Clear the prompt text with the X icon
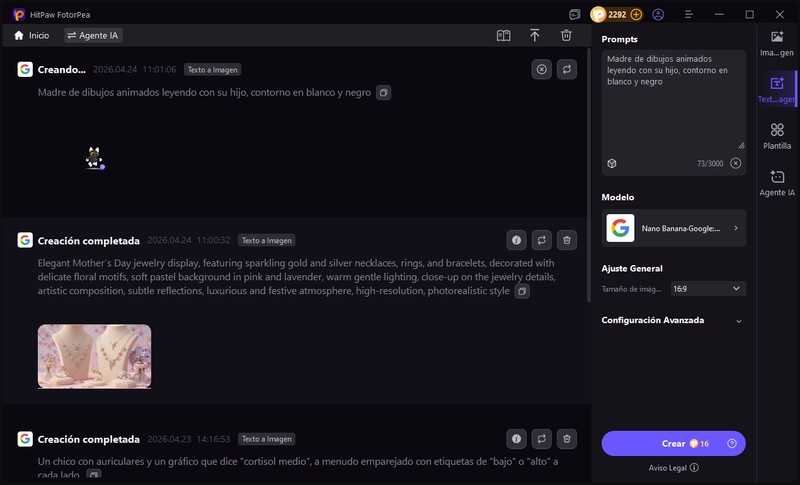Image resolution: width=800 pixels, height=485 pixels. 736,163
